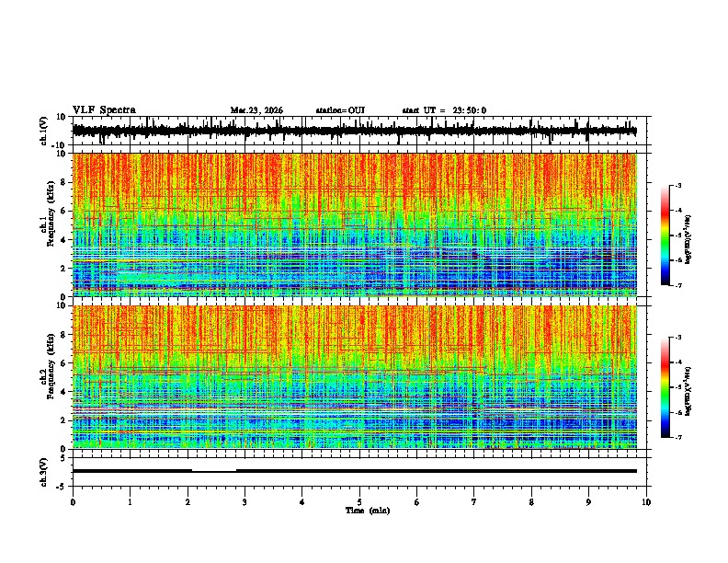
Task: Click the ch.2 colorbar "log(PSD)" label
Action: [x=688, y=391]
